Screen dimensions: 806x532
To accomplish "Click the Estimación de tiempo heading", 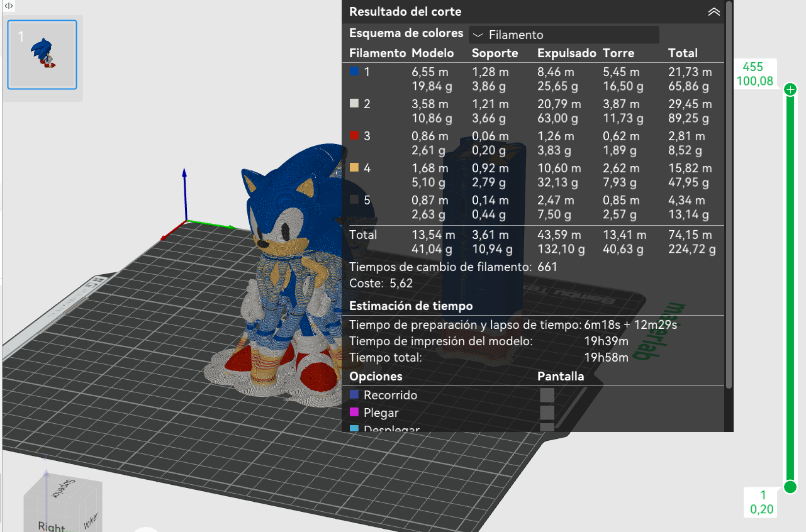I will coord(411,306).
